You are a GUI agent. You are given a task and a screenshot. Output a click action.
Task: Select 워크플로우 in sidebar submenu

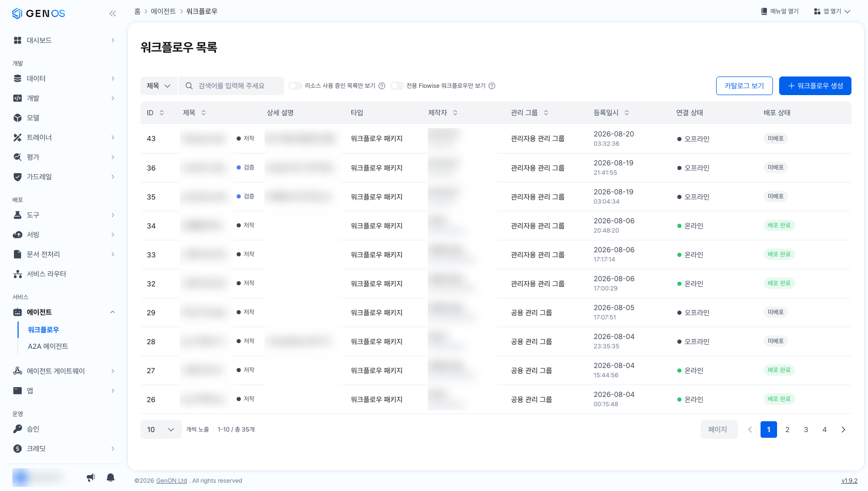coord(43,330)
